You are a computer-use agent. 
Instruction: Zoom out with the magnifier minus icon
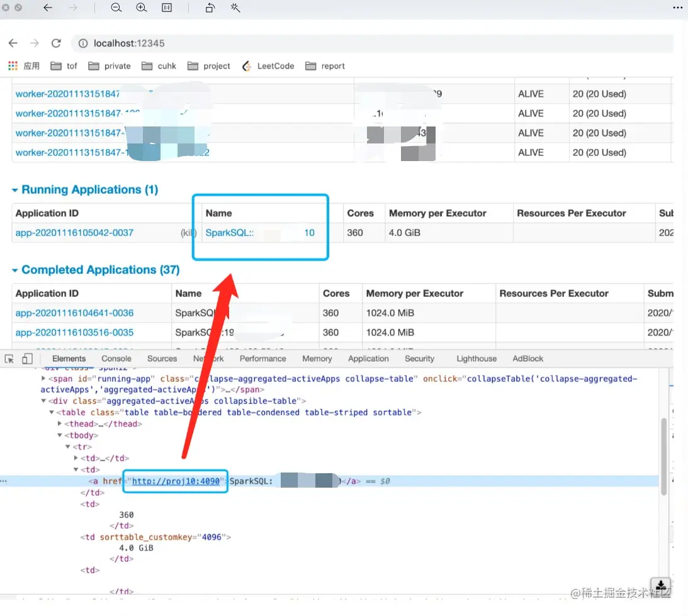116,8
